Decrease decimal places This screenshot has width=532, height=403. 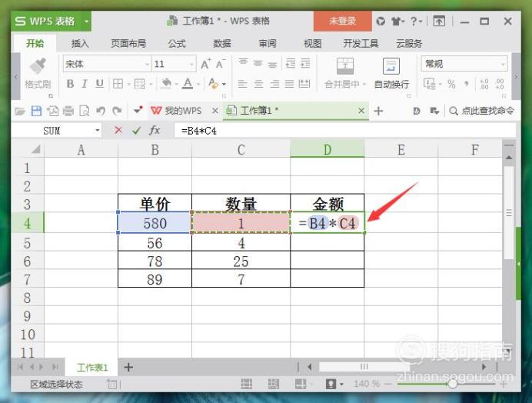click(x=500, y=84)
